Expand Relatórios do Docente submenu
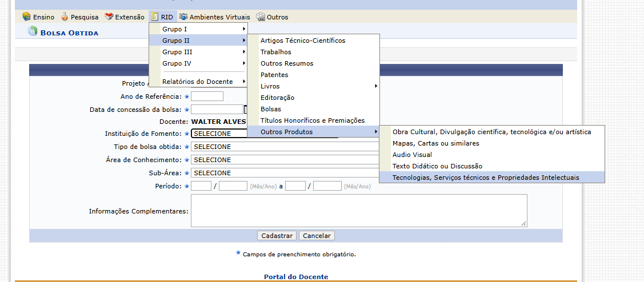644x282 pixels. pyautogui.click(x=198, y=81)
